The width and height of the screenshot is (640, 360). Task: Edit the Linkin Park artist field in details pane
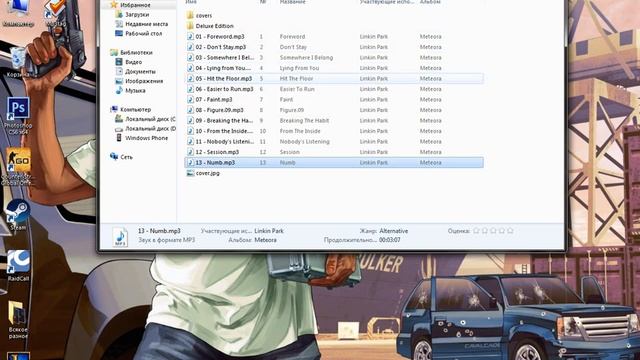[269, 231]
